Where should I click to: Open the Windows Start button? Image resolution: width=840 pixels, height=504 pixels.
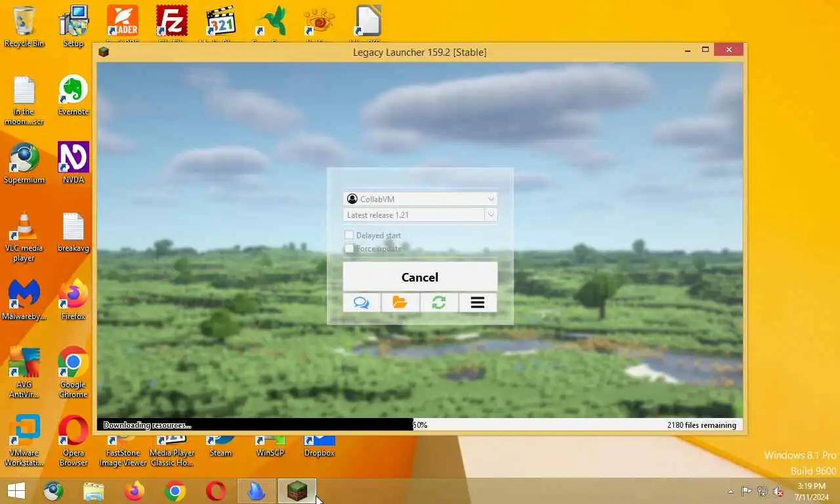(16, 491)
